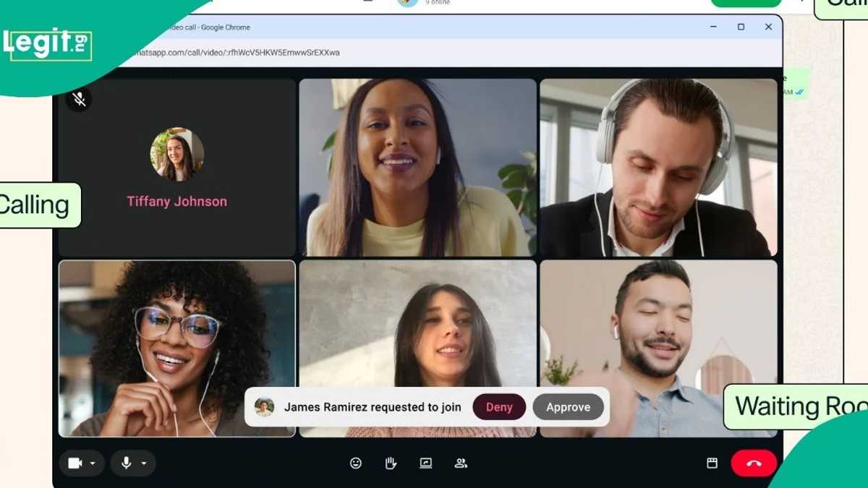Viewport: 868px width, 488px height.
Task: Toggle the camera video button
Action: 75,463
